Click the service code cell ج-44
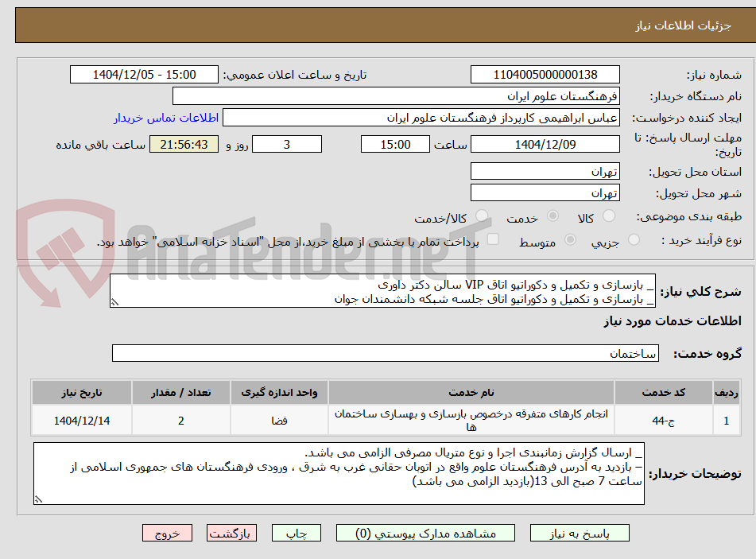 [x=664, y=421]
